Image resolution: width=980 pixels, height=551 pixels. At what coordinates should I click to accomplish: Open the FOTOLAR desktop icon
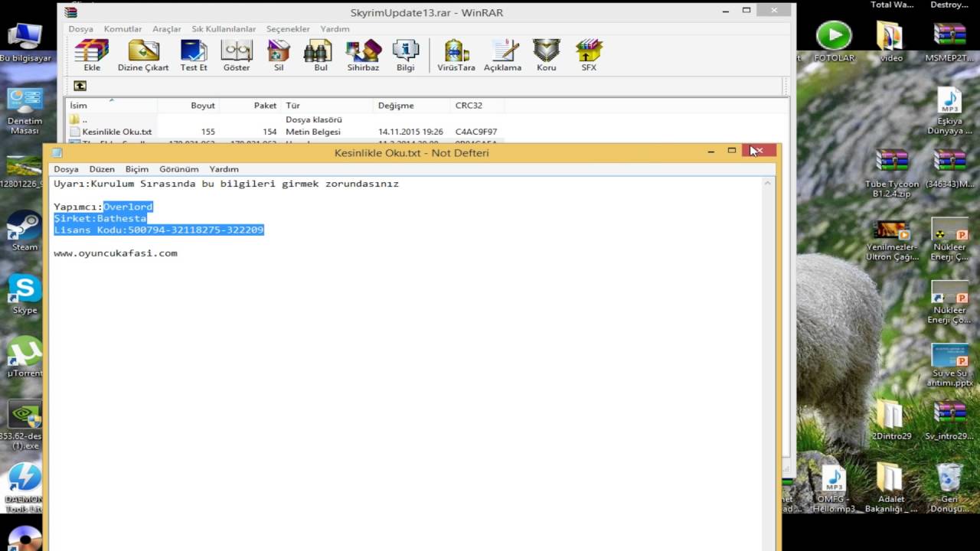[x=834, y=42]
